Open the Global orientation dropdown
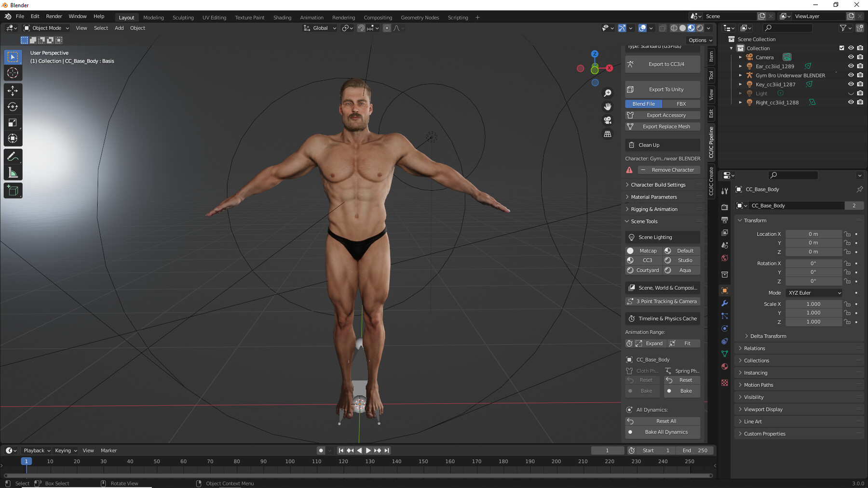This screenshot has height=488, width=868. click(320, 28)
